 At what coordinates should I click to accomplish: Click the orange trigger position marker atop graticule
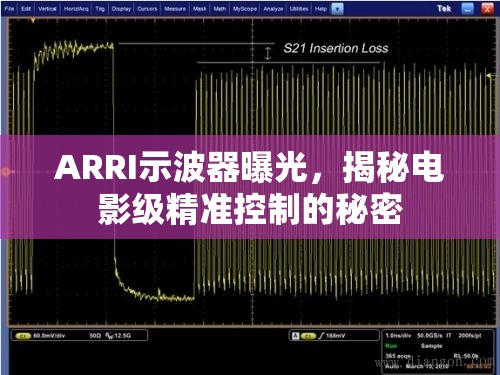pos(33,21)
